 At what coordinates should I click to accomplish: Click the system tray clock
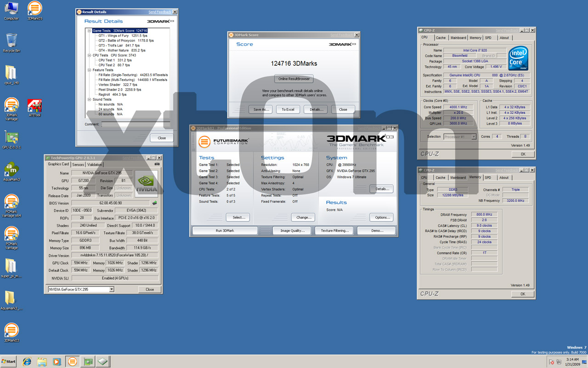(x=572, y=362)
